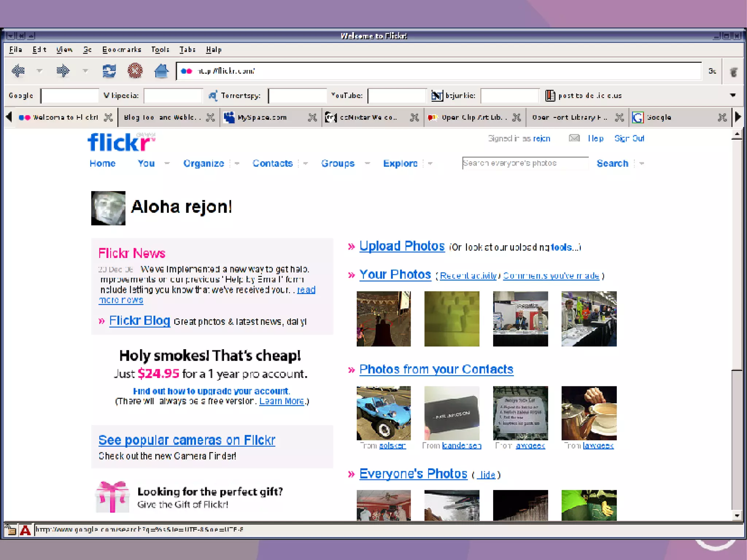Open the blue dune buggy thumbnail
This screenshot has width=747, height=560.
click(x=383, y=413)
